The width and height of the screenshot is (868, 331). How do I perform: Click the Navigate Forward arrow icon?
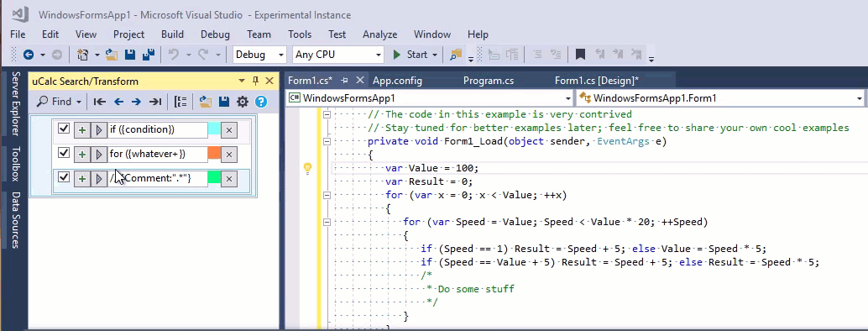click(x=56, y=55)
